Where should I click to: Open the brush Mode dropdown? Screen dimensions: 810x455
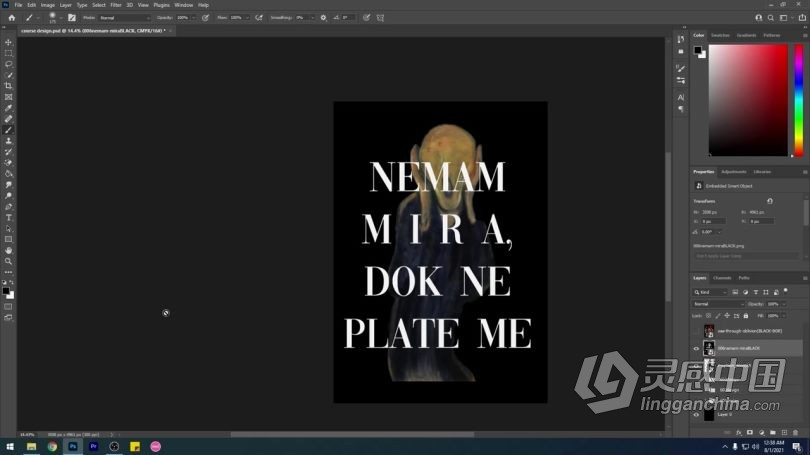point(124,18)
